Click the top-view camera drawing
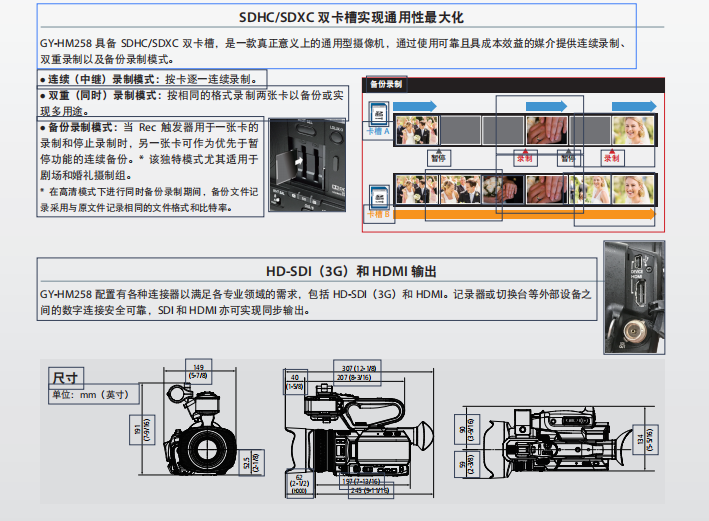The image size is (709, 521). coord(558,441)
